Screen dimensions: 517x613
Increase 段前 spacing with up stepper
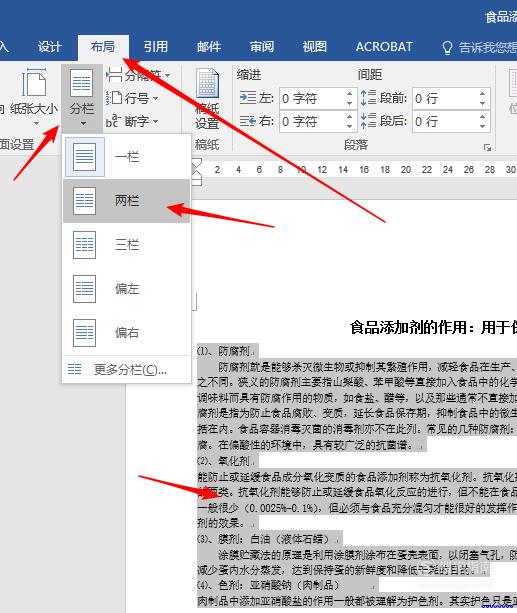click(483, 94)
